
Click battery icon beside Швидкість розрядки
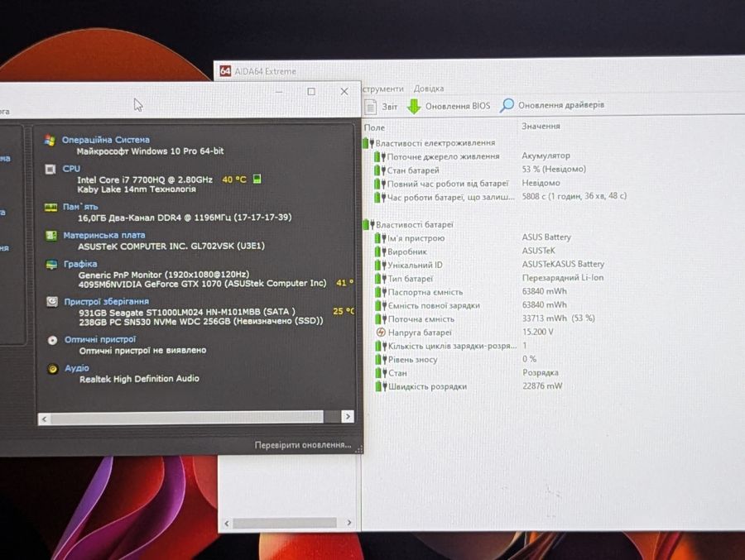[x=381, y=386]
